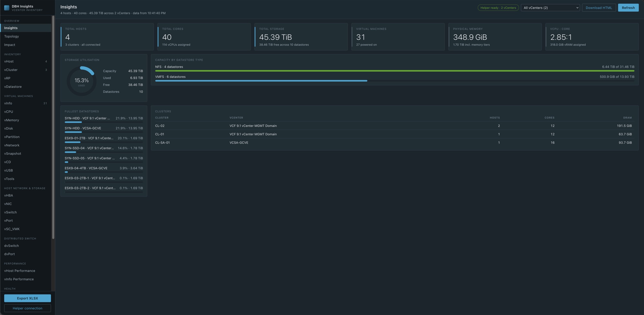This screenshot has width=644, height=315.
Task: Select vNIC in the sidebar
Action: coord(26,204)
